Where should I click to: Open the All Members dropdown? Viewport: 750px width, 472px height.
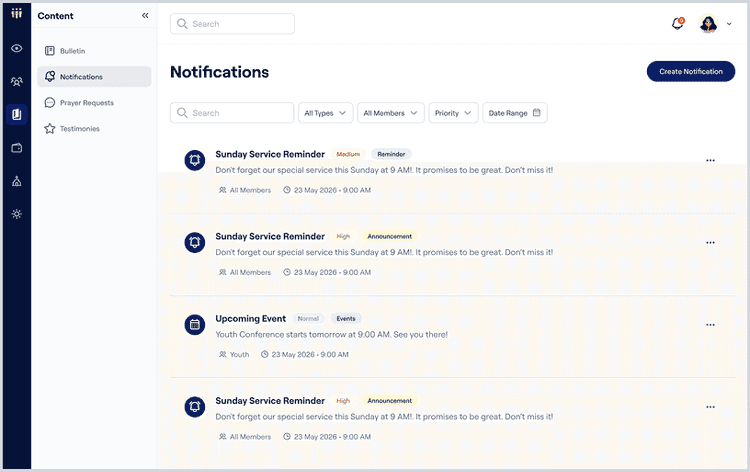pos(391,113)
